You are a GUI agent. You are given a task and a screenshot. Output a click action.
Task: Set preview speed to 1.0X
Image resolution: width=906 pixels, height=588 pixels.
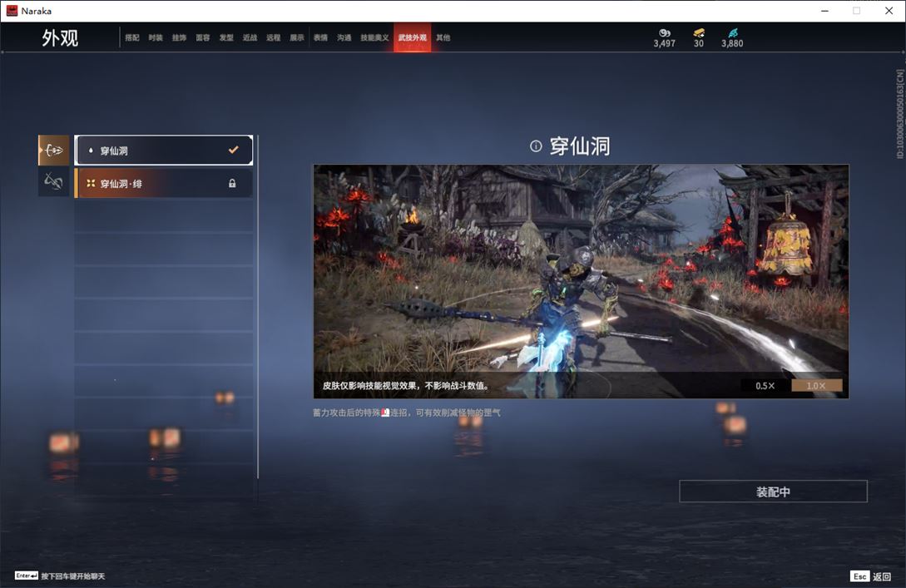[x=816, y=385]
